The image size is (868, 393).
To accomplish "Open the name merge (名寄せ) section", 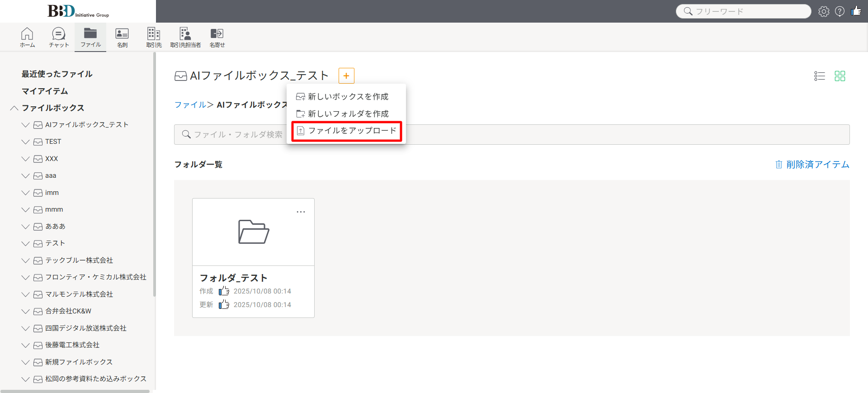I will 217,37.
